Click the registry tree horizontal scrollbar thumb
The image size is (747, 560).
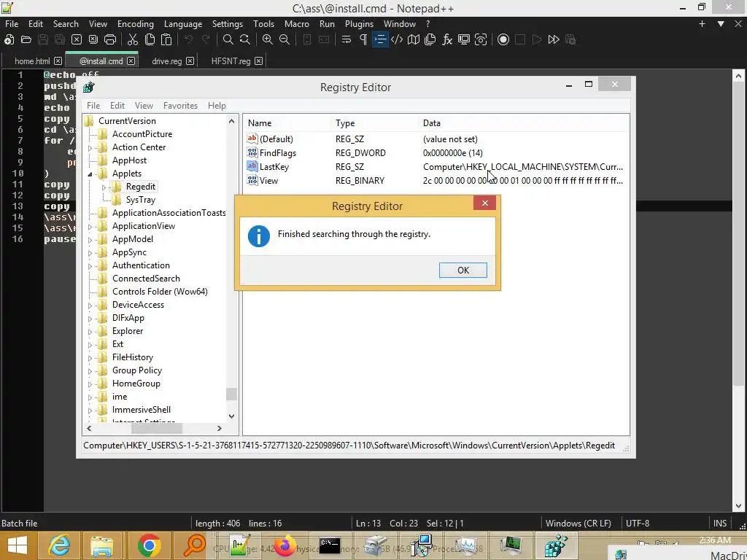[157, 428]
